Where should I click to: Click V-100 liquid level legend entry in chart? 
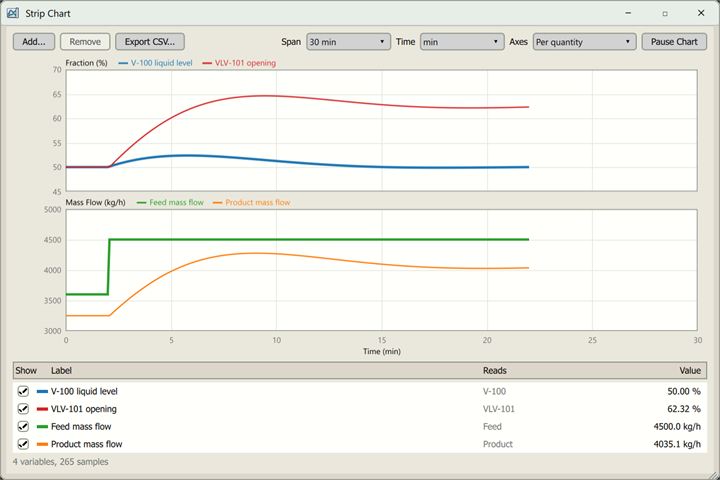(x=155, y=63)
